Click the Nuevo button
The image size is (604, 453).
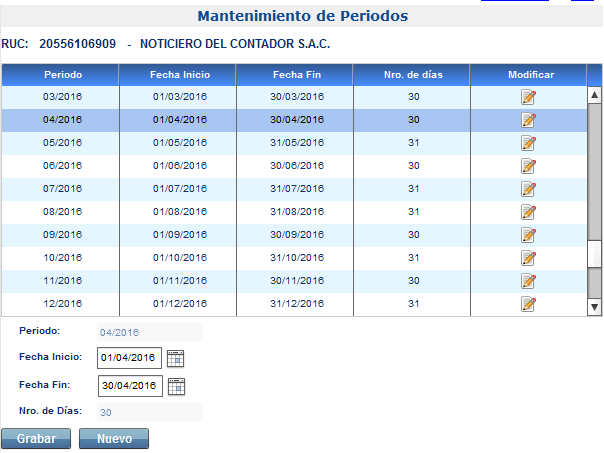[x=114, y=439]
